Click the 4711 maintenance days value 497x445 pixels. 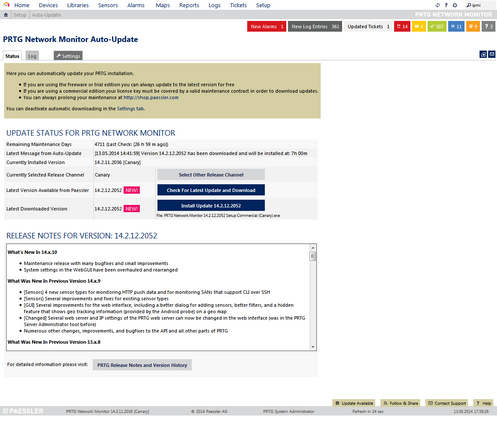coord(100,144)
